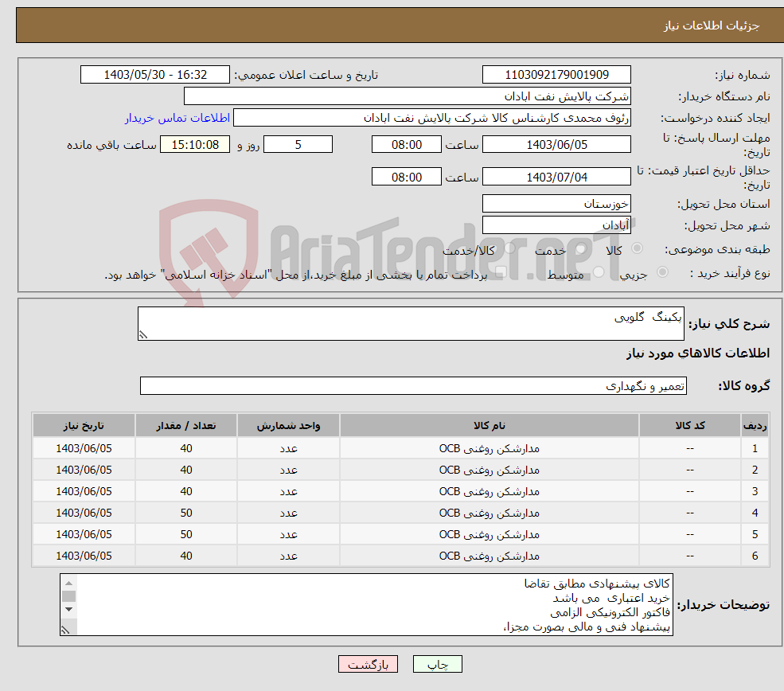Click the تاریخ نیاز column header
This screenshot has height=691, width=784.
tap(84, 425)
